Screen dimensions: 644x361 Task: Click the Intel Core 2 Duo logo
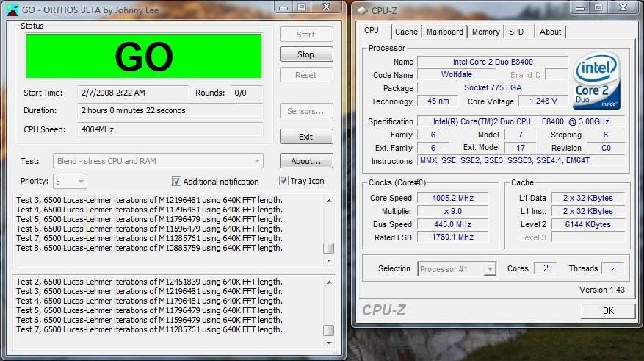pyautogui.click(x=598, y=80)
